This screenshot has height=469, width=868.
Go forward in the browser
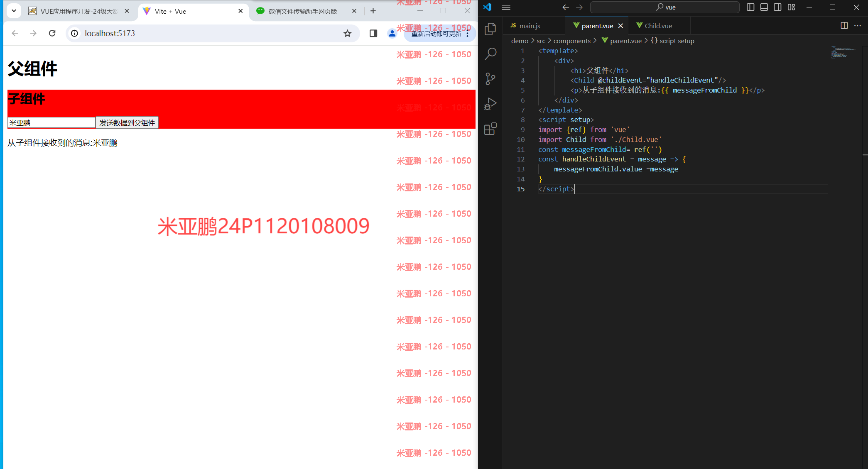tap(33, 33)
